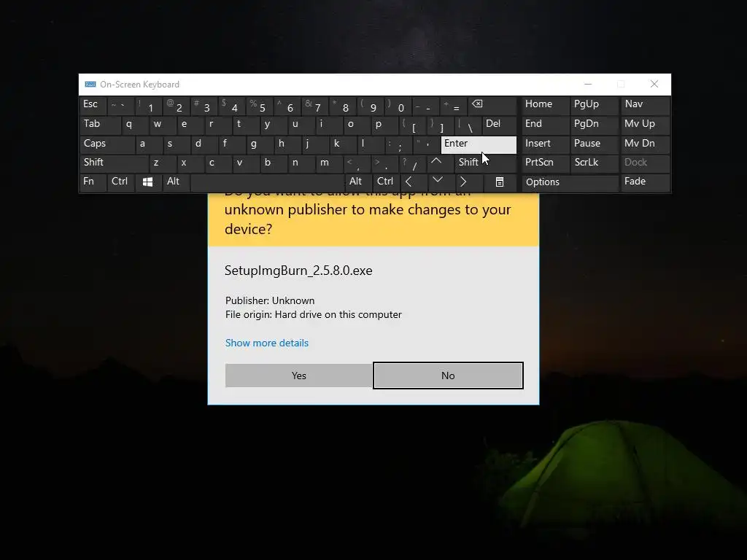Click the equals sign key
The width and height of the screenshot is (747, 560).
[x=454, y=105]
